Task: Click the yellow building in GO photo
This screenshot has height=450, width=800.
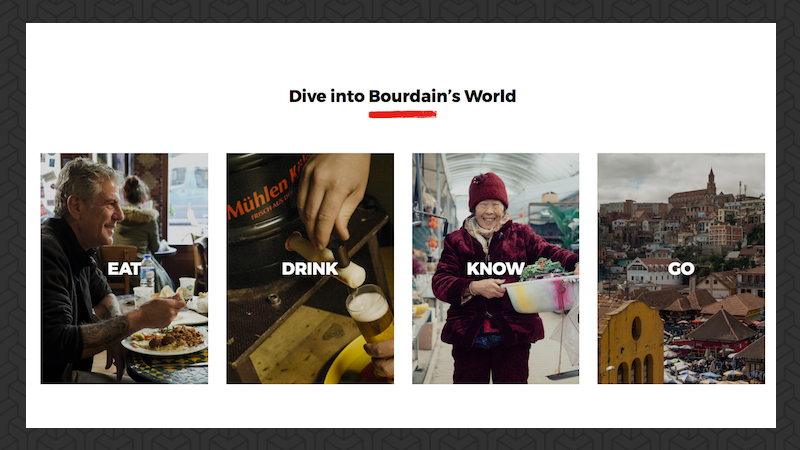Action: tap(631, 343)
